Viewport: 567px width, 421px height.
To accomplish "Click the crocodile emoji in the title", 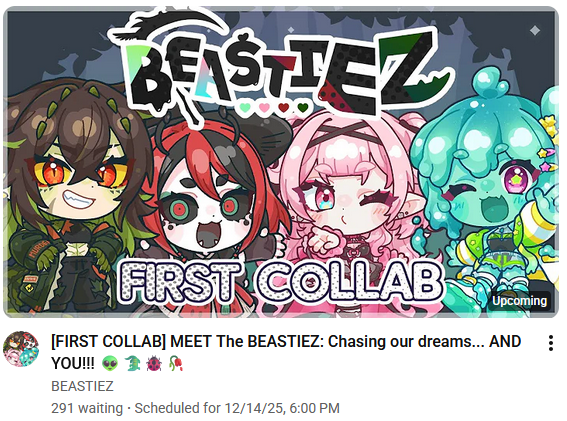I will 132,363.
